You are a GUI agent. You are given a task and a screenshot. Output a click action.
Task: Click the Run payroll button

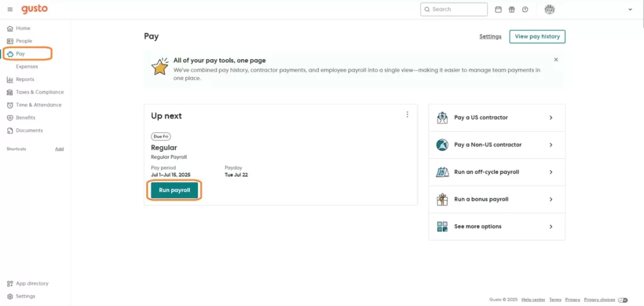point(175,190)
